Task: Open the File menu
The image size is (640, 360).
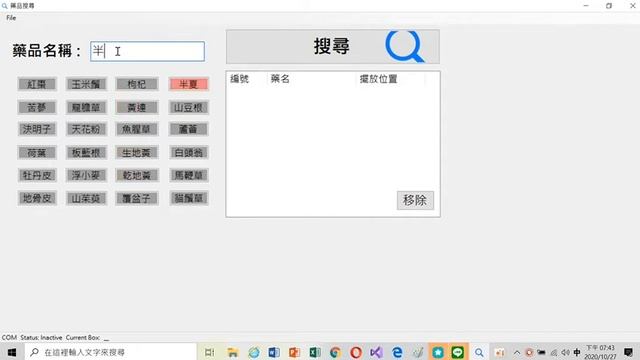Action: 11,18
